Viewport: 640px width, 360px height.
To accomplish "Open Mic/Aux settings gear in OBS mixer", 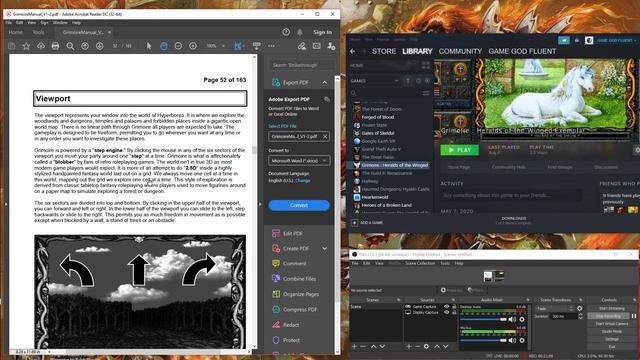I will click(x=522, y=340).
